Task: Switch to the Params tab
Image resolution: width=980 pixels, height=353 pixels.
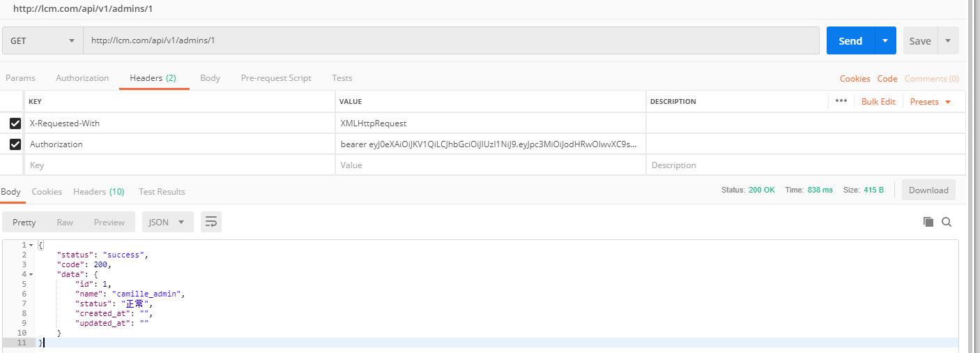Action: (x=20, y=78)
